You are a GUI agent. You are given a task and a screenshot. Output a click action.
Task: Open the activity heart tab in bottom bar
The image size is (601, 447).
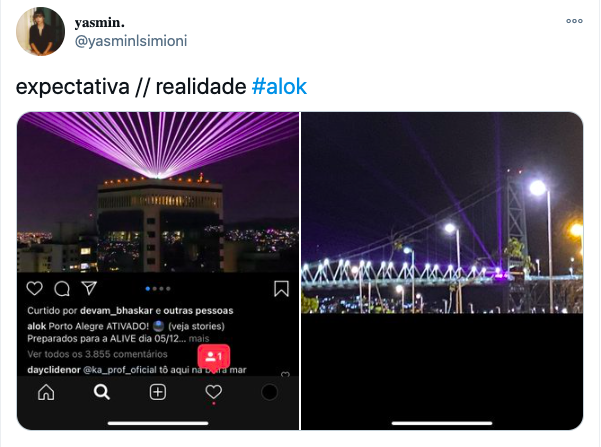pyautogui.click(x=213, y=392)
